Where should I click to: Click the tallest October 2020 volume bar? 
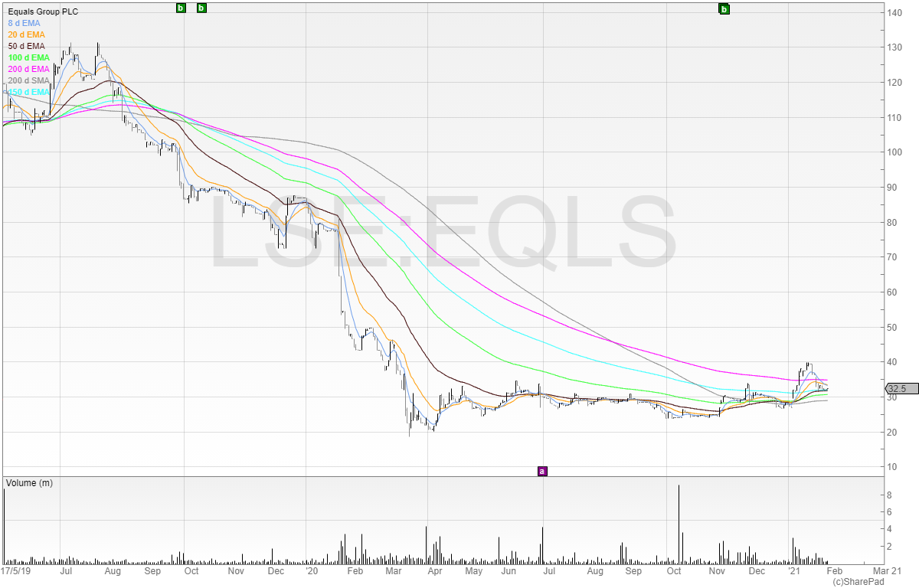[679, 524]
